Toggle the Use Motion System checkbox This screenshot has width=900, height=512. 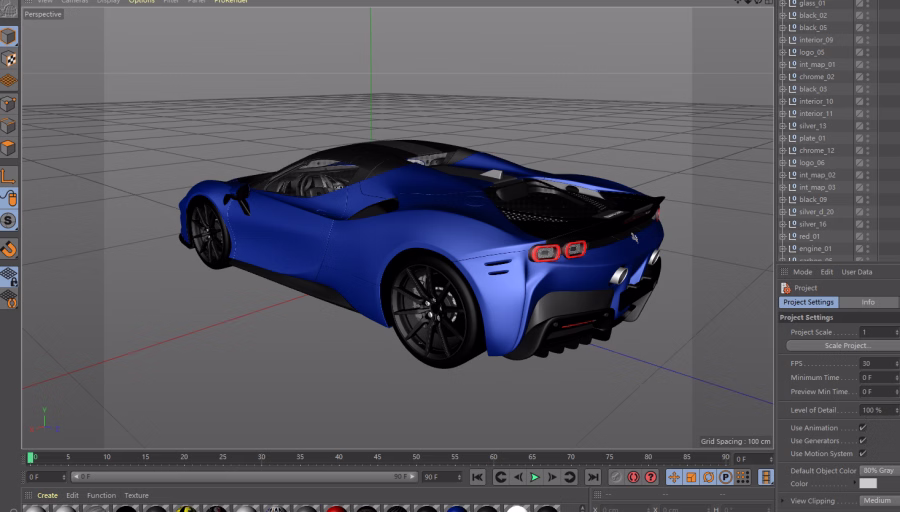tap(862, 453)
